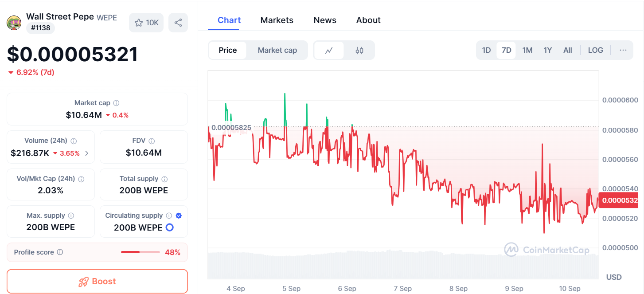Click the FDV info icon

[x=152, y=141]
